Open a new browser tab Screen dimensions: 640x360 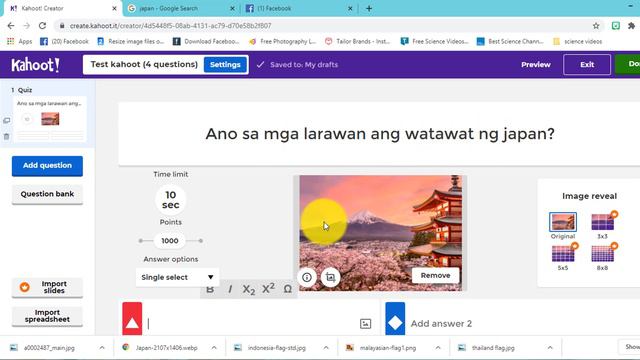[x=369, y=8]
